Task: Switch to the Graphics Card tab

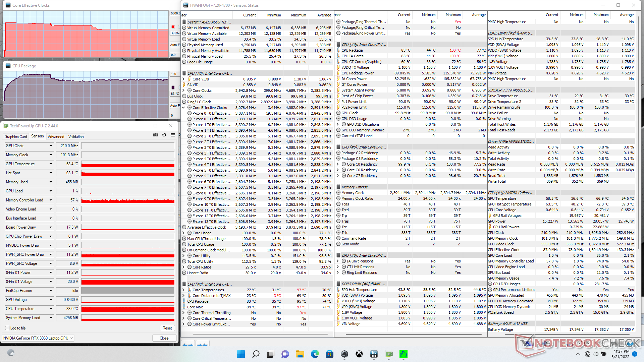Action: pos(16,137)
